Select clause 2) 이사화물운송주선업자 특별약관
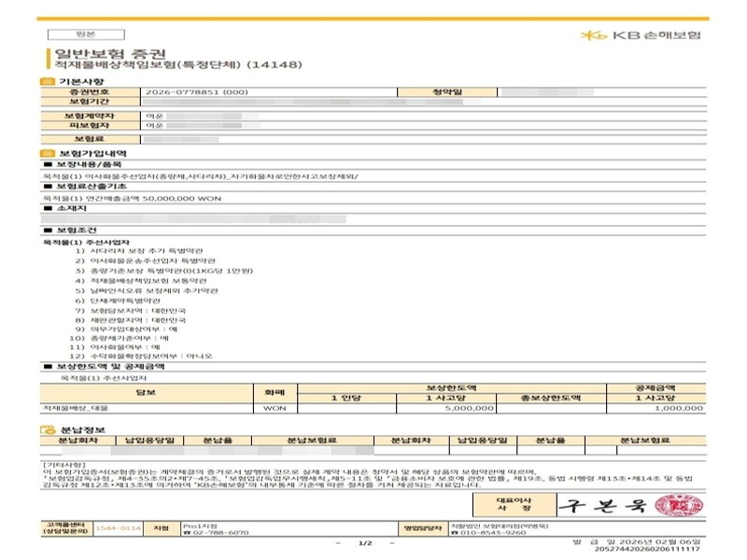The width and height of the screenshot is (747, 560). tap(146, 261)
